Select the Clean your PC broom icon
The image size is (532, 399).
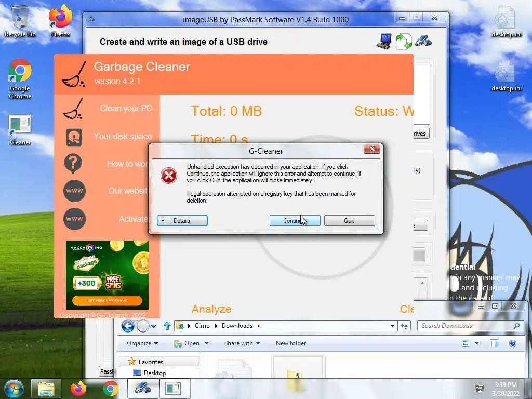pyautogui.click(x=73, y=109)
